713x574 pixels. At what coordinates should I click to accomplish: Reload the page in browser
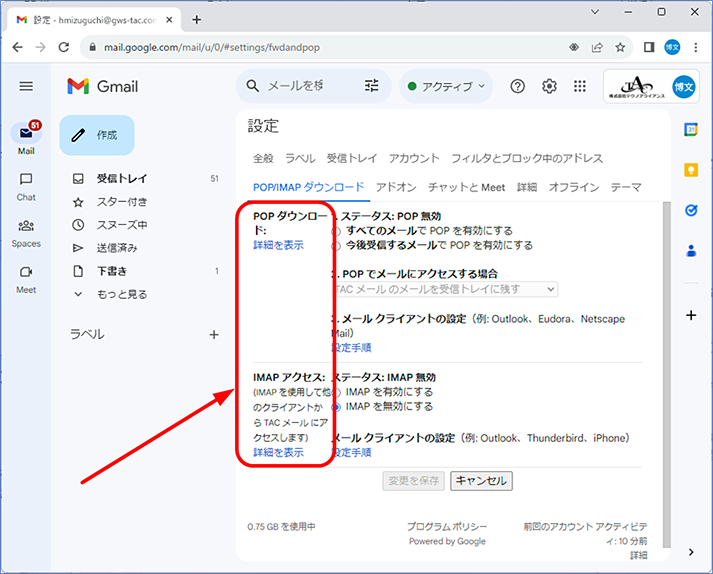coord(64,47)
